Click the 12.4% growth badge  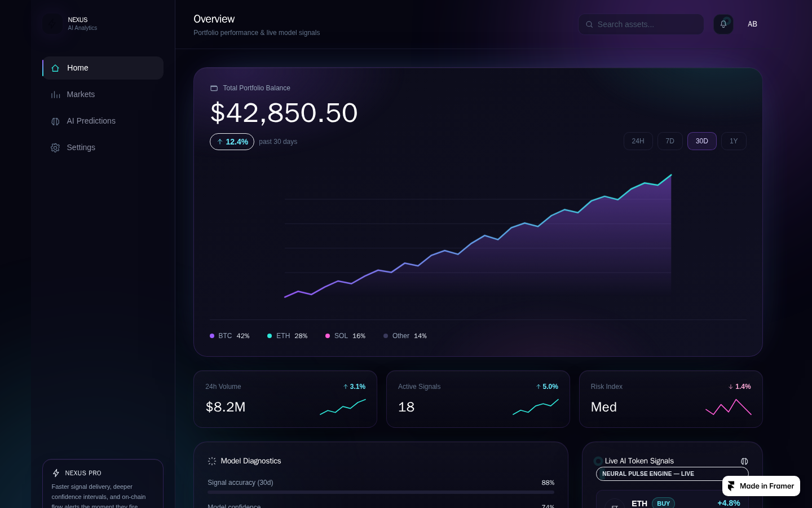tap(232, 142)
